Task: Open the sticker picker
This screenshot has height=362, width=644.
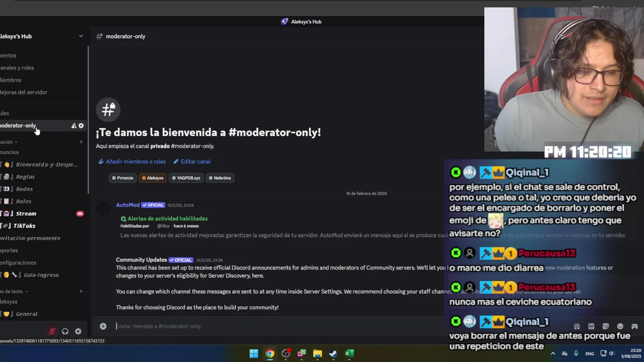Action: pos(606,326)
